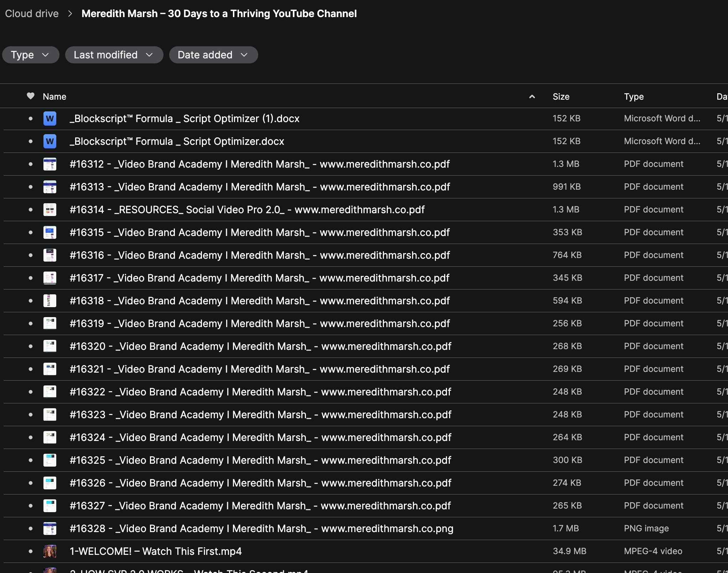This screenshot has width=728, height=573.
Task: Sort files by the Type column header
Action: pyautogui.click(x=633, y=96)
